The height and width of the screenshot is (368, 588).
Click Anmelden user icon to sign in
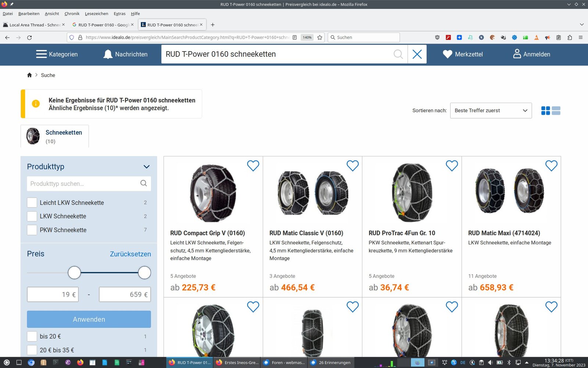coord(531,54)
